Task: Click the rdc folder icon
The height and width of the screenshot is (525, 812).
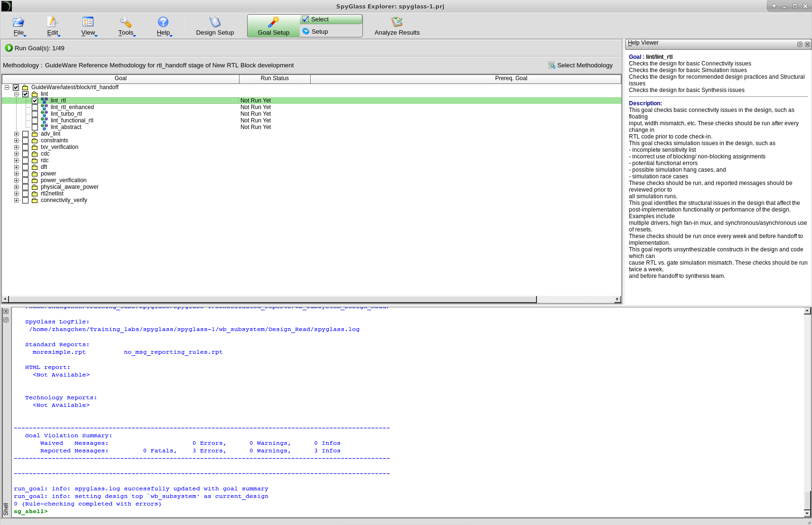Action: [x=35, y=160]
